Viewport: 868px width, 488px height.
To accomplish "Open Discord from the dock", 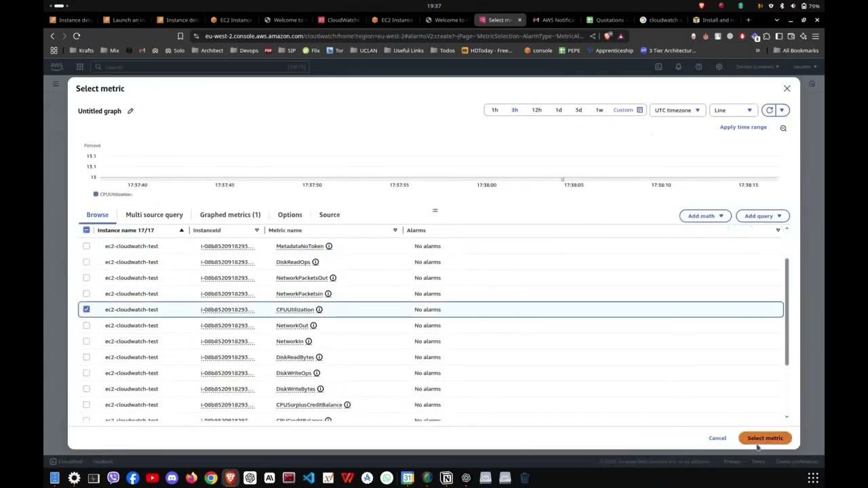I will (172, 478).
